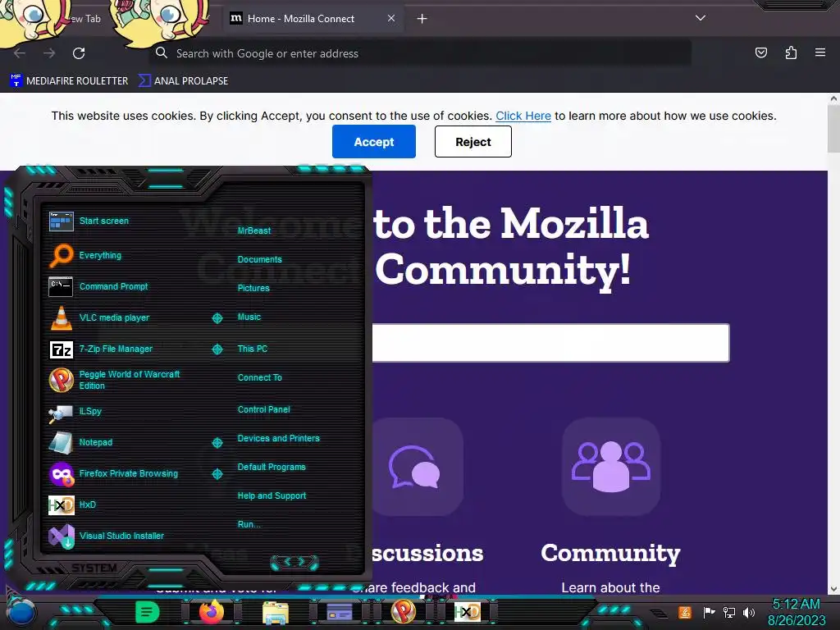Close the Mozilla Connect tab
Viewport: 840px width, 630px height.
coord(391,18)
